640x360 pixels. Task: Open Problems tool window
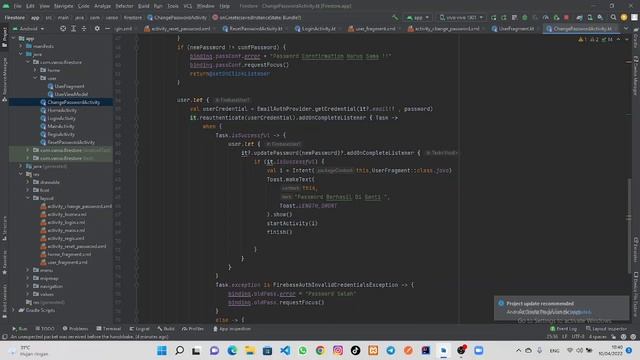[75, 329]
